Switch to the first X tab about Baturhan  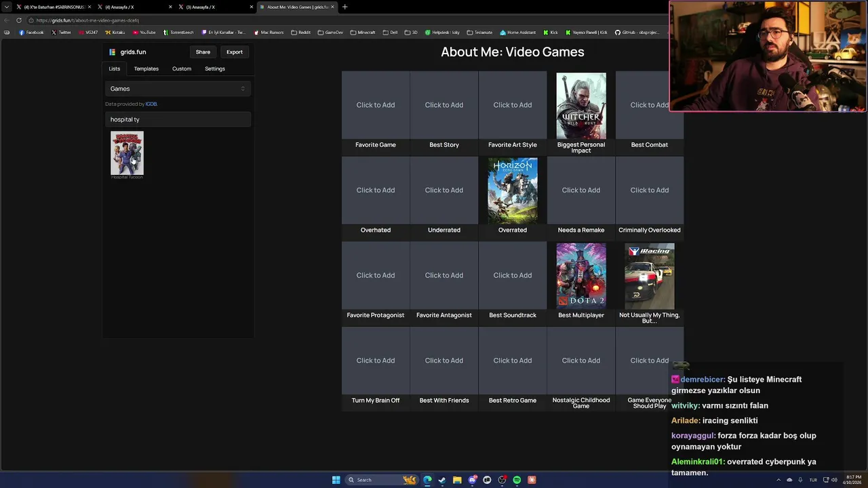54,7
